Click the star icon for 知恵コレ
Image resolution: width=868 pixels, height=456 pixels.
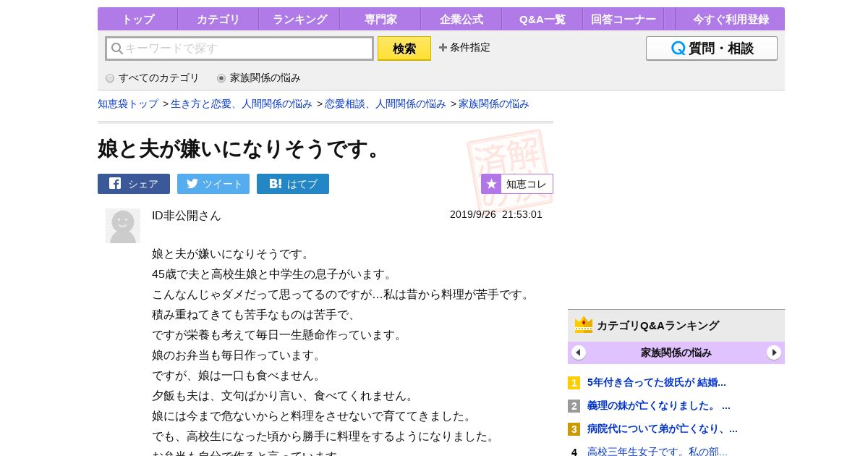pos(491,184)
